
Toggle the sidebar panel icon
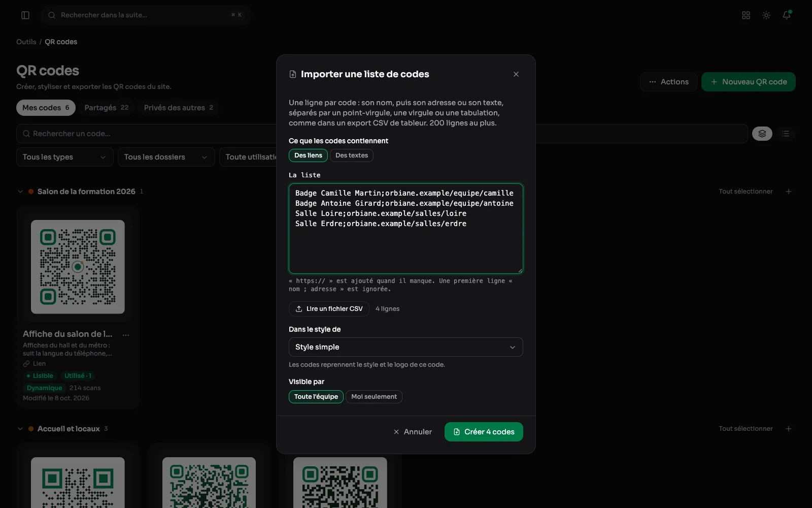(25, 15)
